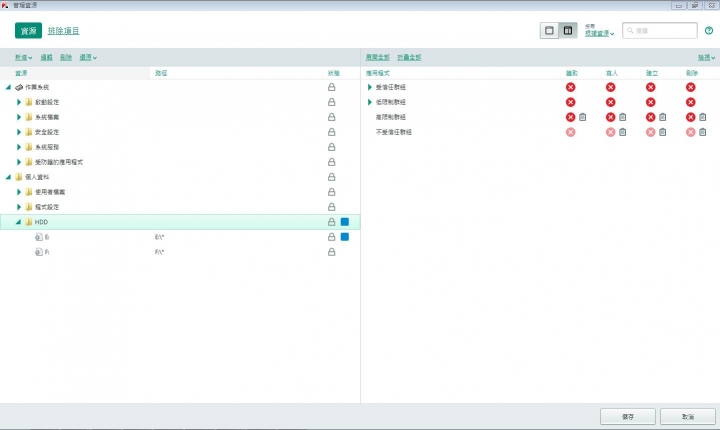Click red deny icon for 高限制群組 read (讀取)

[570, 117]
